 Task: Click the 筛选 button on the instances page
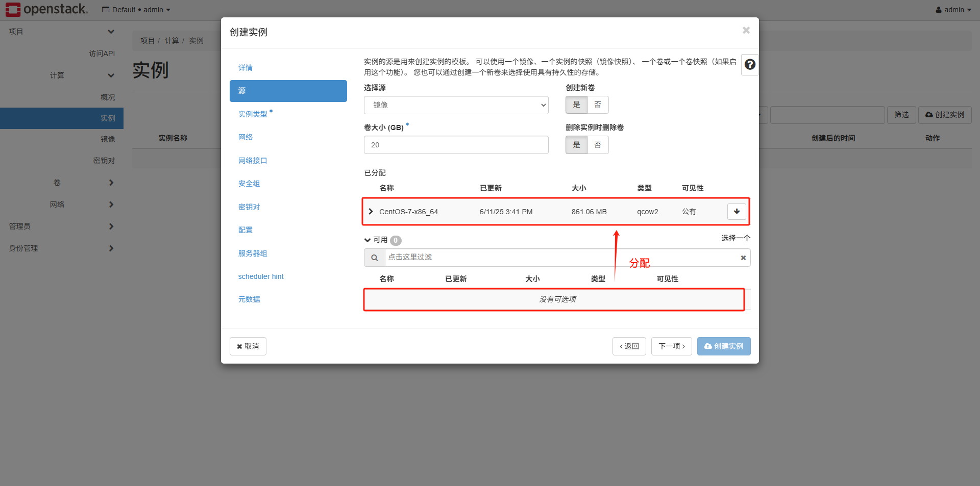902,115
